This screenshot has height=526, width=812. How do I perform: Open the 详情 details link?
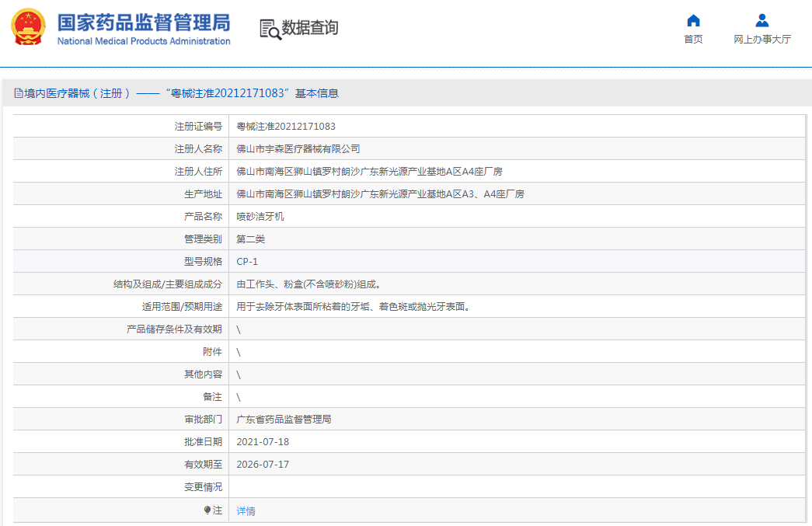[246, 510]
